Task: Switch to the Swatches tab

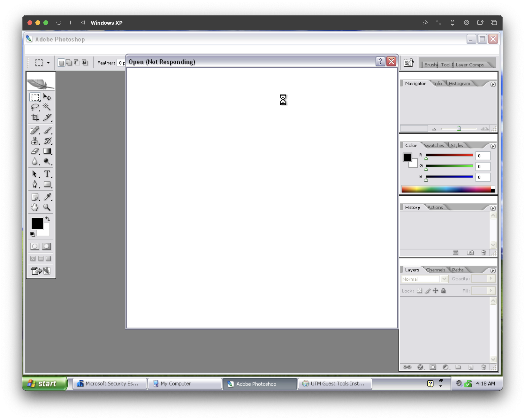Action: coord(434,145)
